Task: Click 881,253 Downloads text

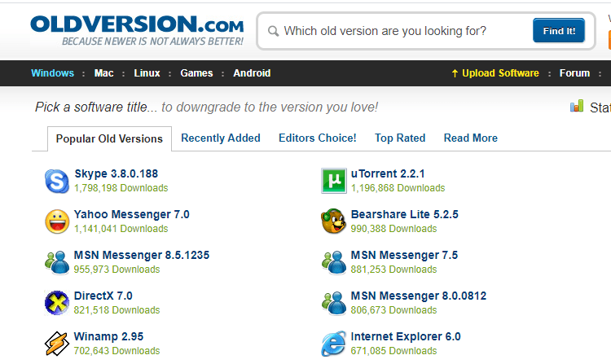Action: pyautogui.click(x=393, y=270)
